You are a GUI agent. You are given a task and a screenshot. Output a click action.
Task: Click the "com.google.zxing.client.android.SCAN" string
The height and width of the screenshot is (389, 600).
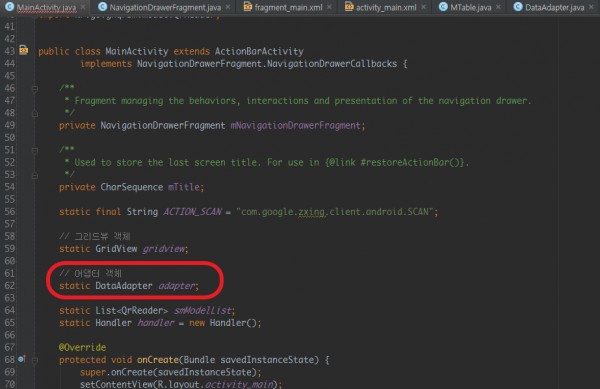[334, 212]
